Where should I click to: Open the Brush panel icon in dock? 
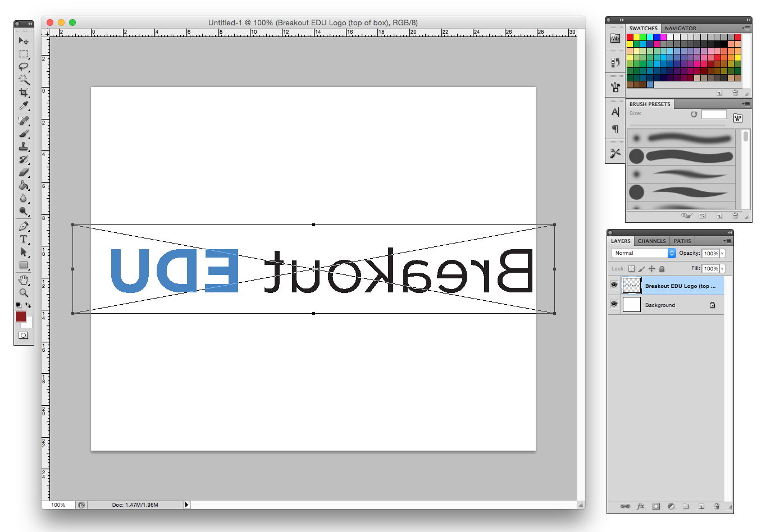click(615, 87)
